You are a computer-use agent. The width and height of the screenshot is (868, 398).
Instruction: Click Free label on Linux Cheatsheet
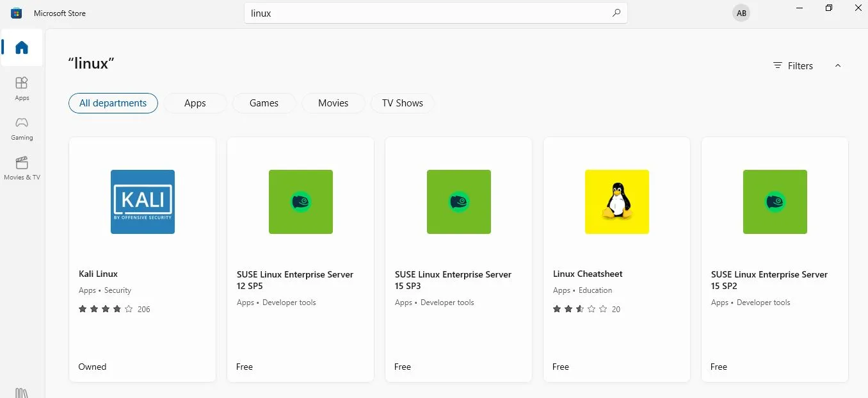tap(561, 367)
